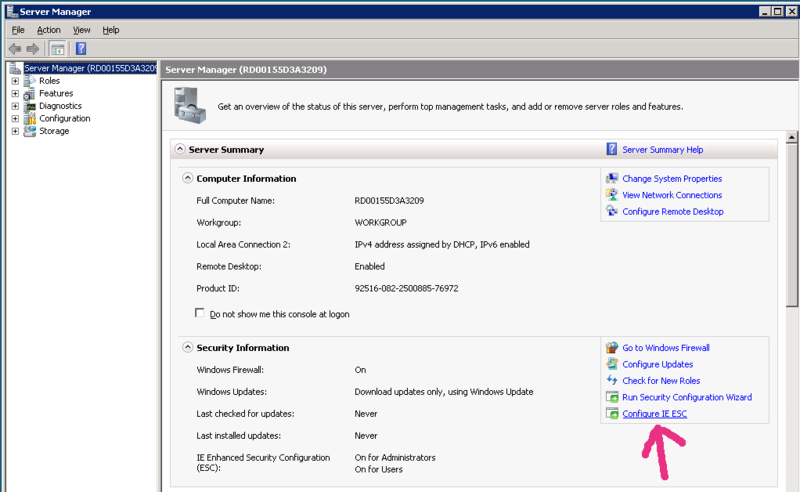Click the Features node icon
This screenshot has height=492, width=800.
click(x=30, y=93)
